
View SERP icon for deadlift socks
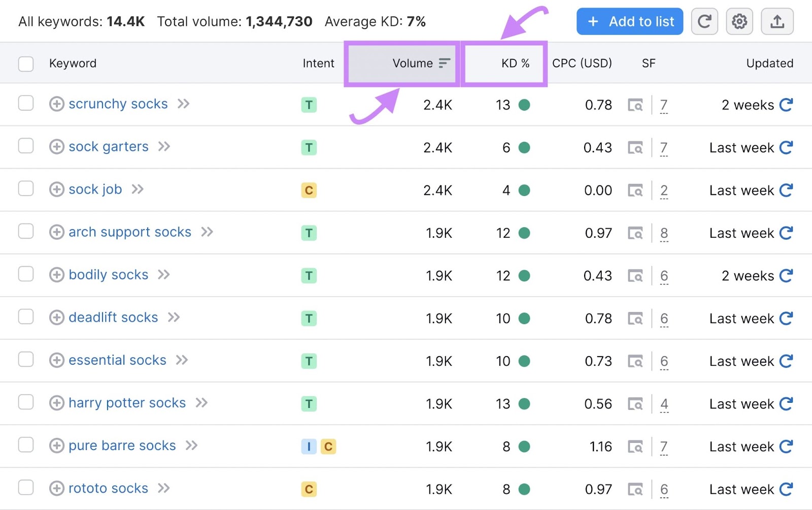tap(635, 318)
